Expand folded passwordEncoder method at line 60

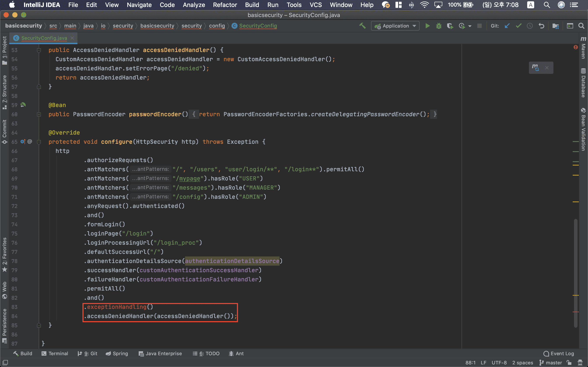pyautogui.click(x=39, y=114)
